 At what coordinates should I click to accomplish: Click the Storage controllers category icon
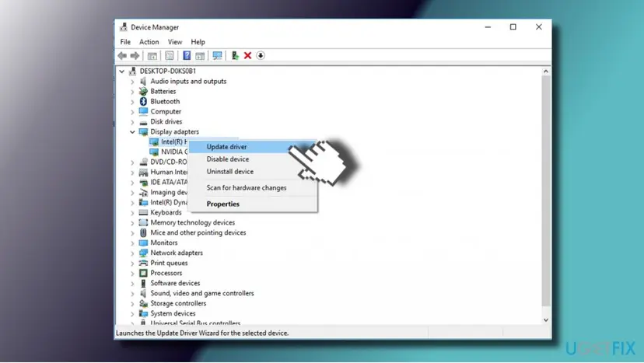(x=143, y=303)
